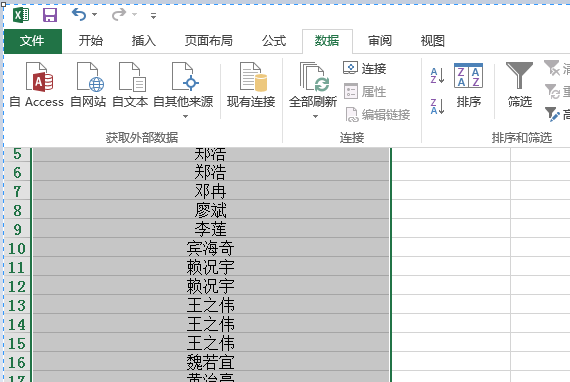Open 现有连接 dialog
This screenshot has height=382, width=570.
point(251,85)
